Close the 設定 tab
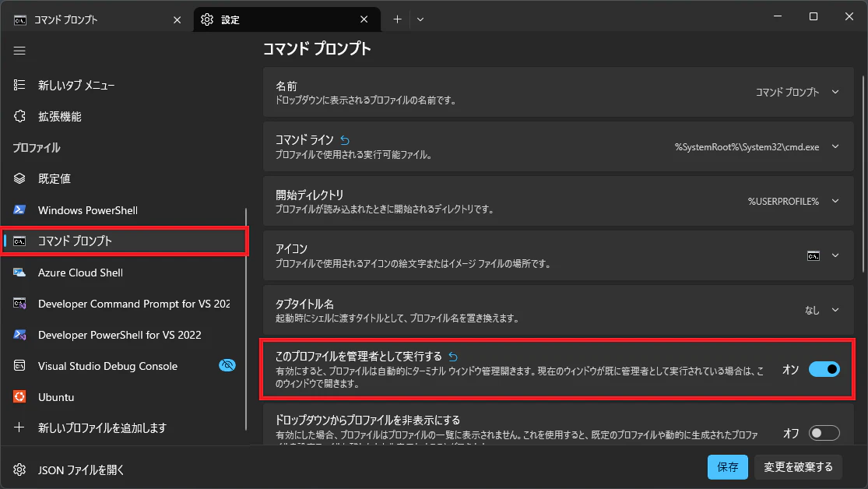Image resolution: width=868 pixels, height=489 pixels. coord(364,19)
